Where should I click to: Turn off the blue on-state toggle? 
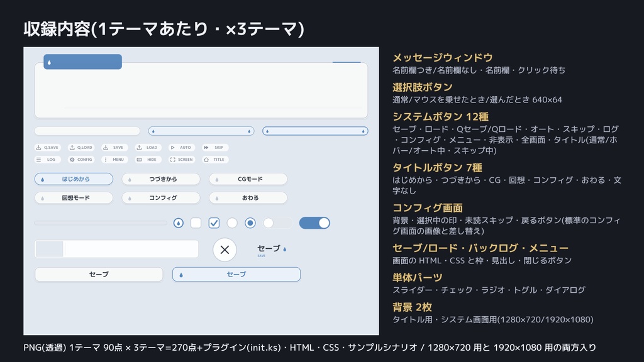314,223
